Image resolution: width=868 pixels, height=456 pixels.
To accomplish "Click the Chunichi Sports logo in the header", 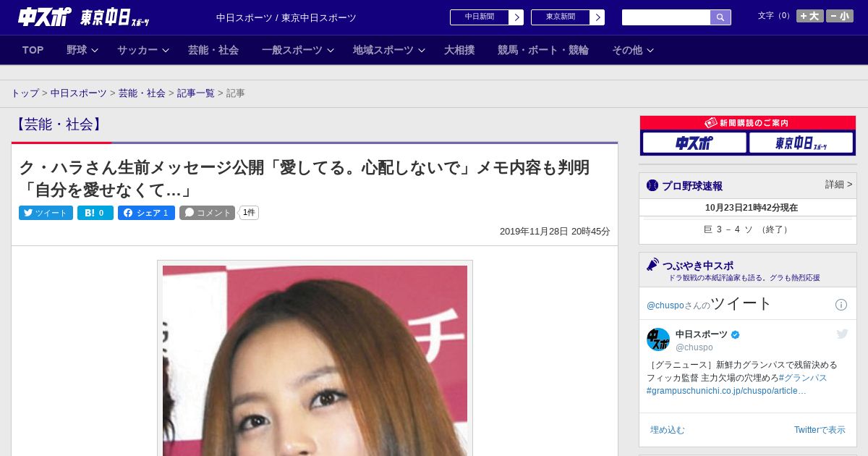I will pyautogui.click(x=45, y=17).
